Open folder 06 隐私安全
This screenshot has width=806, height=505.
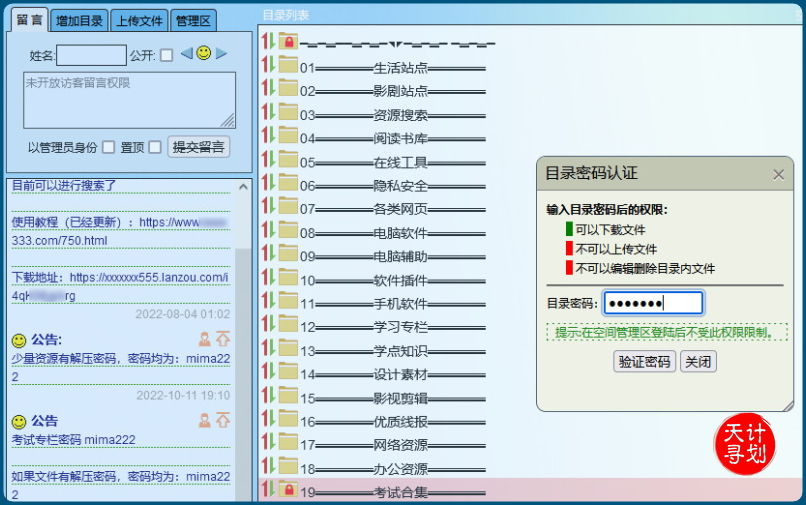(x=393, y=186)
